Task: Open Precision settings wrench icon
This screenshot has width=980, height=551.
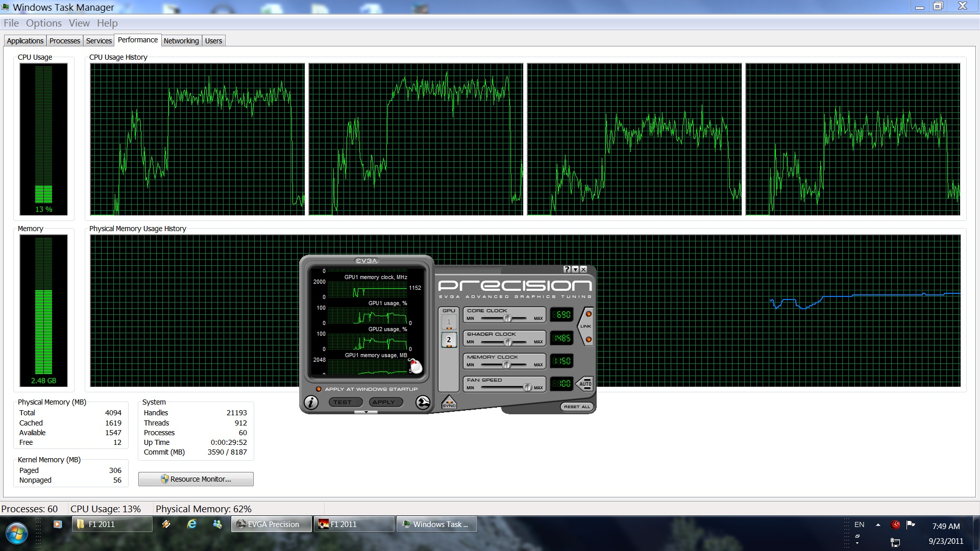Action: pos(423,403)
